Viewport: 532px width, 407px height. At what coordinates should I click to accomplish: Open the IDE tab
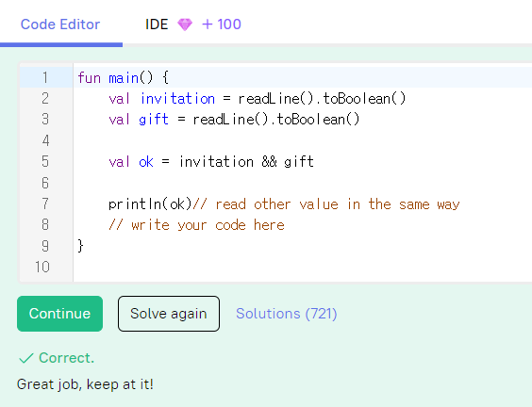point(157,24)
